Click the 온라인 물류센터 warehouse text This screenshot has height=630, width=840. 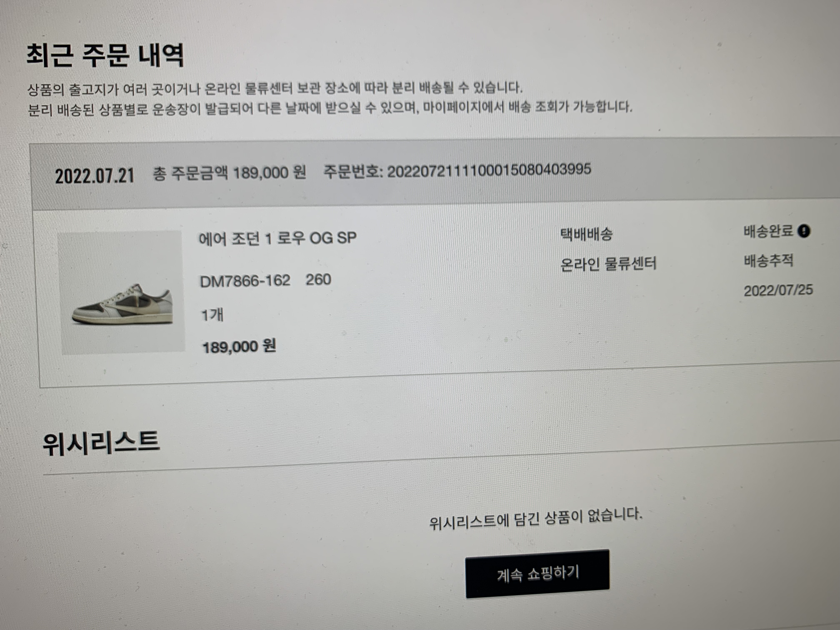click(x=608, y=264)
